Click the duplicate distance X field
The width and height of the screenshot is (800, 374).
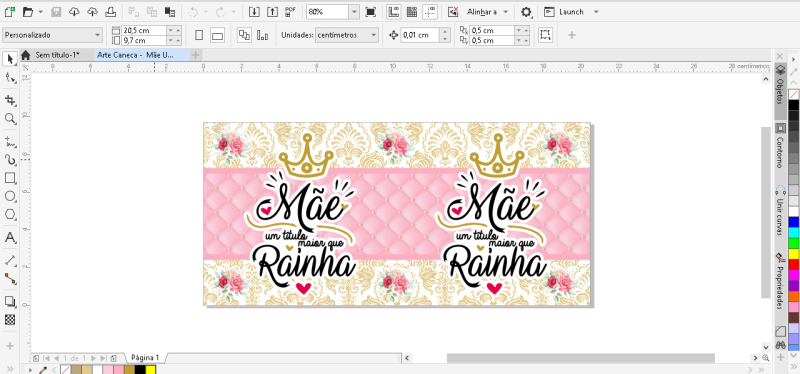click(492, 31)
